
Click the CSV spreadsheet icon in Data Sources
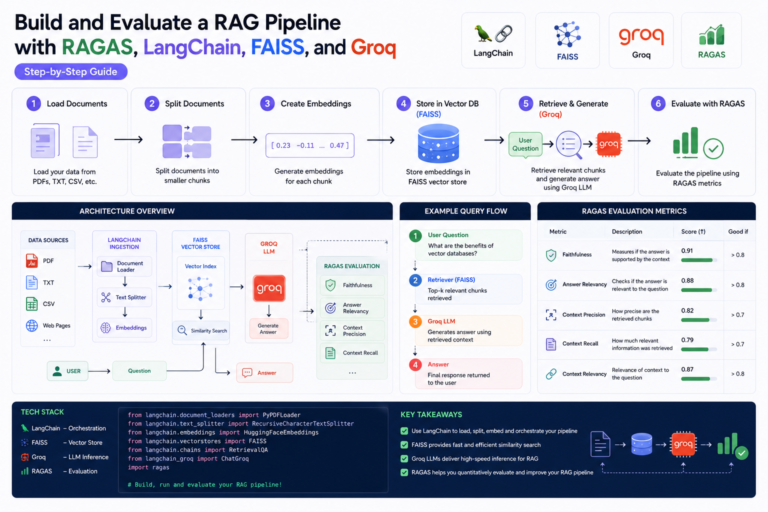pyautogui.click(x=32, y=304)
